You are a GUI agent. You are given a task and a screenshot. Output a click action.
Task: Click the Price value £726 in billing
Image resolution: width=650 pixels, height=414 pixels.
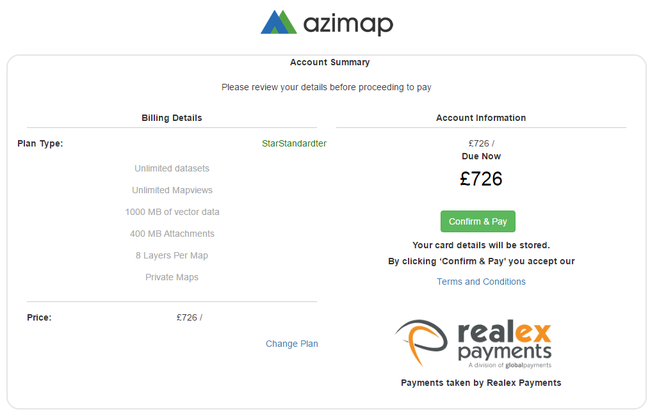click(x=189, y=317)
